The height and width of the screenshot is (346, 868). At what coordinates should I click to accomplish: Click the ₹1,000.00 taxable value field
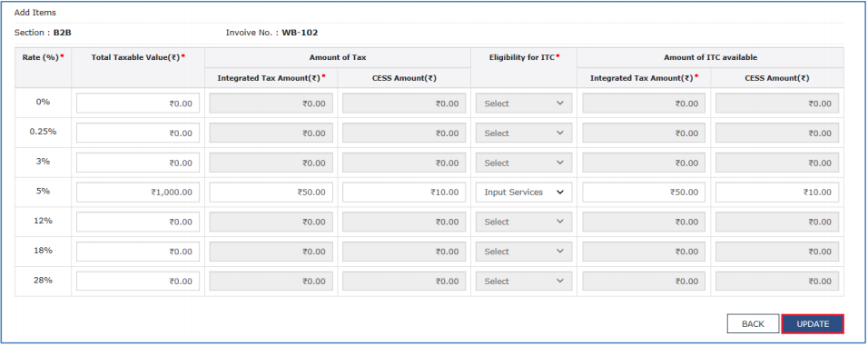tap(138, 193)
